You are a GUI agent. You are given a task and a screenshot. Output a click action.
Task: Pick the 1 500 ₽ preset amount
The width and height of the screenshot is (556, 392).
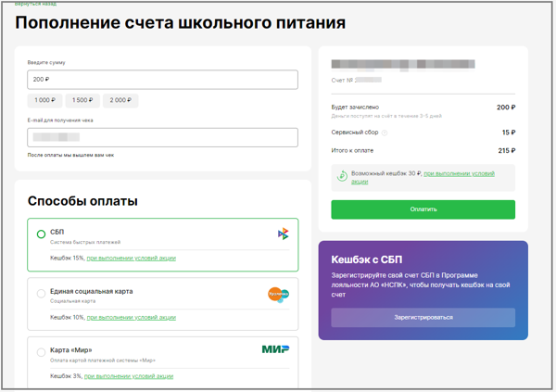(82, 100)
